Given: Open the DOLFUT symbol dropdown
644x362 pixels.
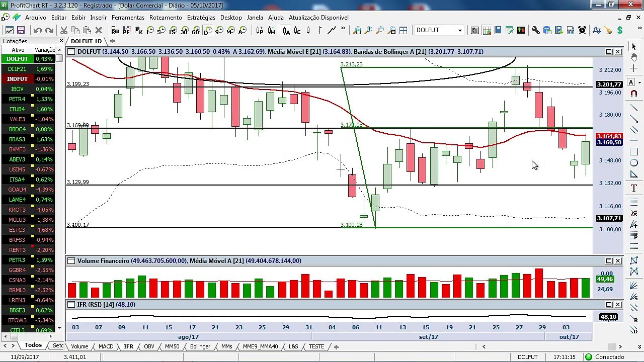Looking at the screenshot, I should pos(459,30).
